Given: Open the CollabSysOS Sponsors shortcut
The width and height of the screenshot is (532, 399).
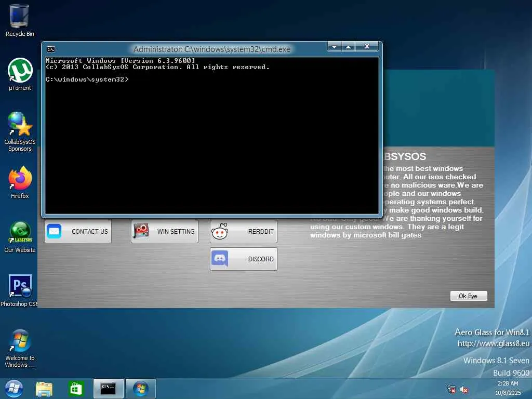Looking at the screenshot, I should (x=20, y=131).
